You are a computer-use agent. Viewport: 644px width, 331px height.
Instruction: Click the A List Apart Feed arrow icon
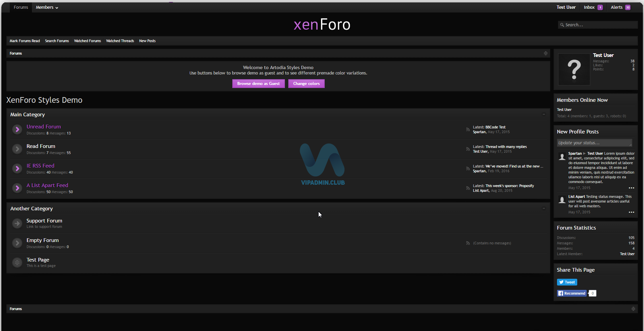pos(17,188)
